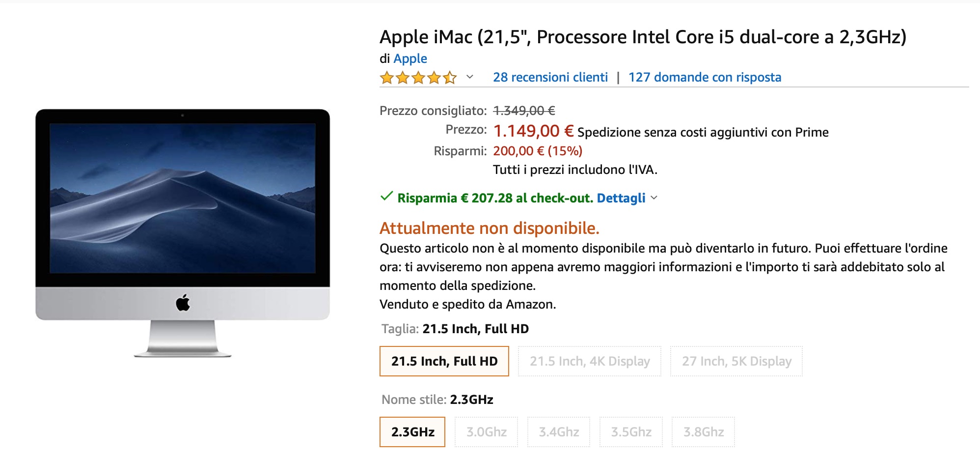Pick the 3.4Ghz style option
The width and height of the screenshot is (980, 457).
coord(559,432)
